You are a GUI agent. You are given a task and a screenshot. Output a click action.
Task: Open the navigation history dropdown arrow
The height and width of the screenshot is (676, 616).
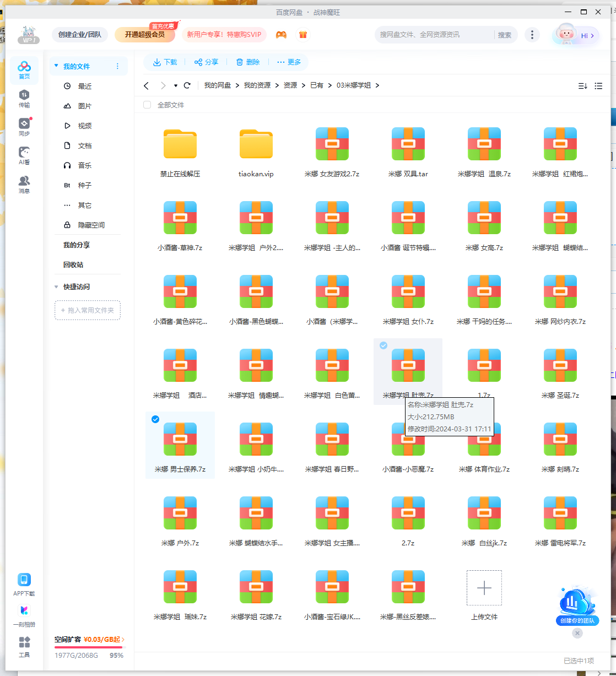[176, 86]
